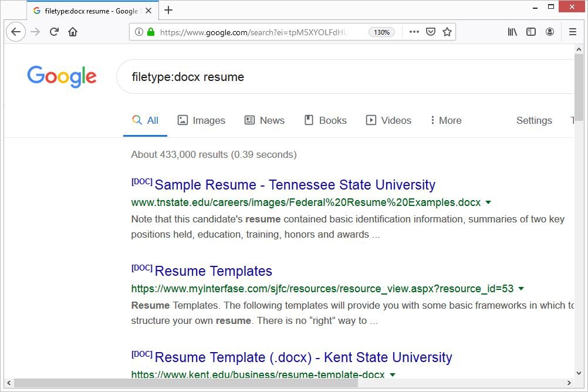The width and height of the screenshot is (588, 392).
Task: Click the vertical scrollbar thumb
Action: pos(579,87)
